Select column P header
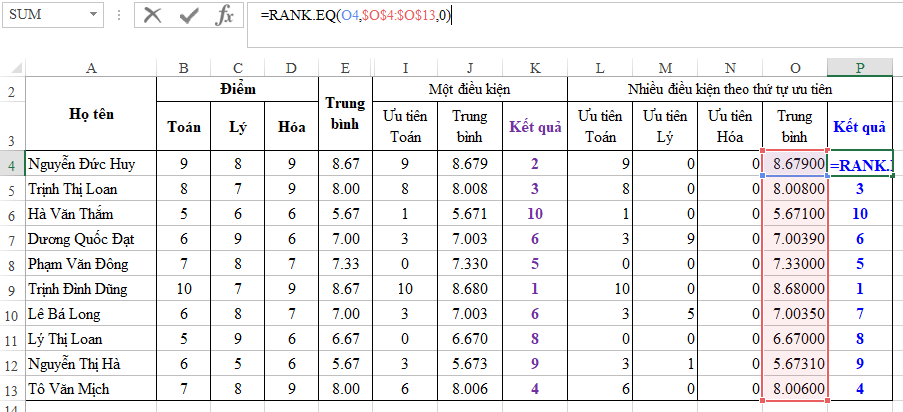 [x=860, y=67]
